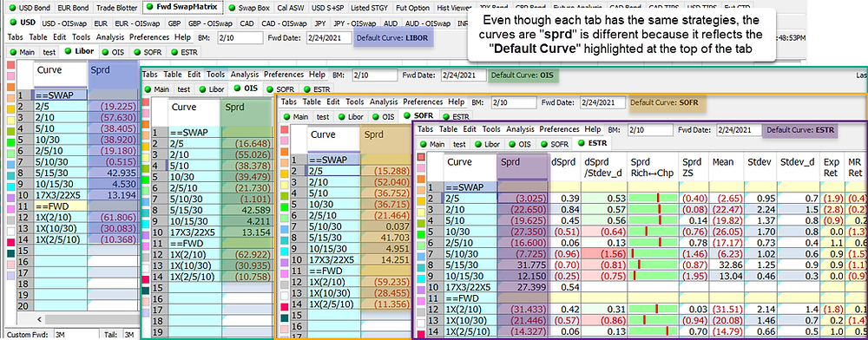Viewport: 868px width, 340px height.
Task: Click the dSprd column header
Action: [565, 167]
